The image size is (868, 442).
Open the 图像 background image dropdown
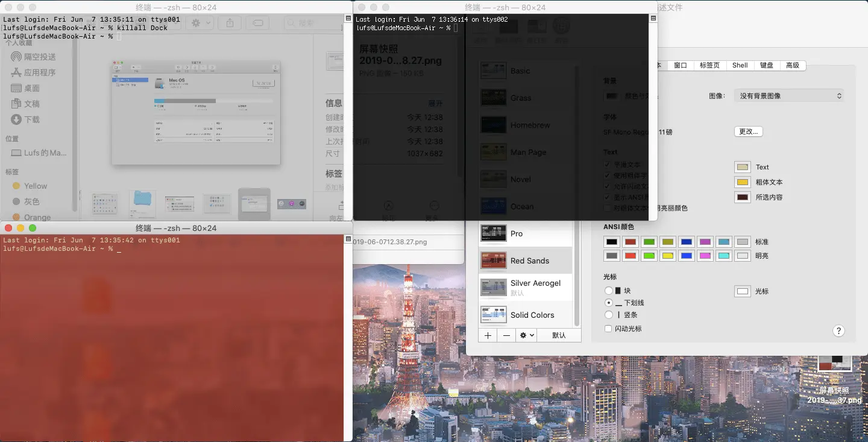point(788,96)
